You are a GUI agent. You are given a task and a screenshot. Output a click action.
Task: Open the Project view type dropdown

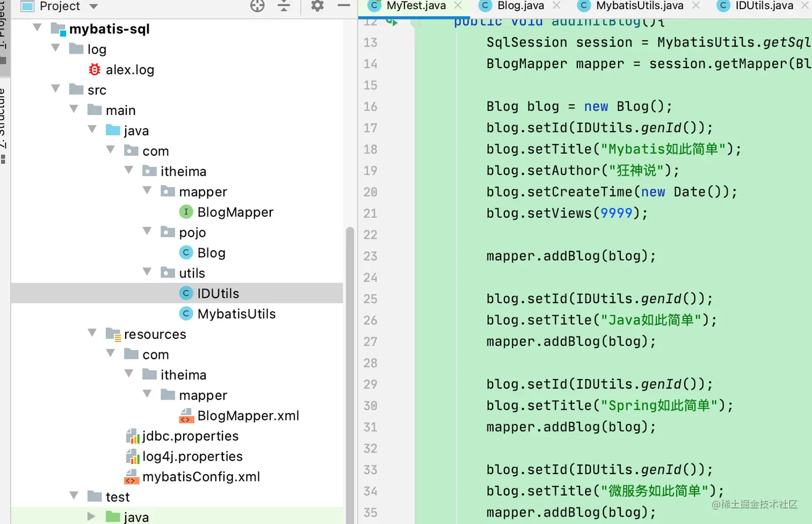pos(93,6)
